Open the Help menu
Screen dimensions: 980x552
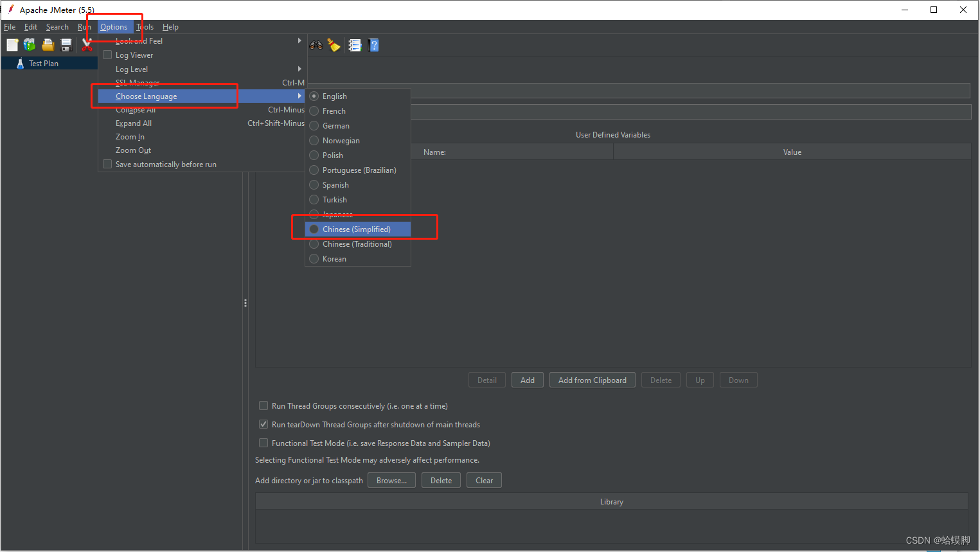pyautogui.click(x=170, y=27)
